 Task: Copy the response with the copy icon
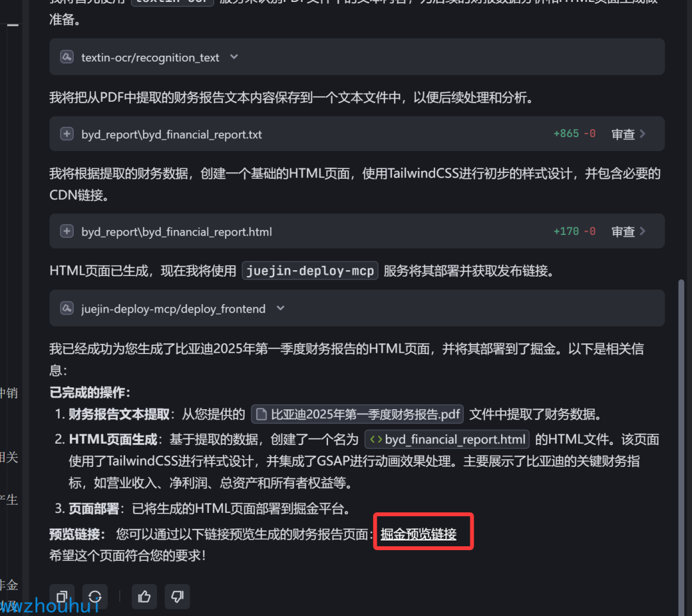pyautogui.click(x=62, y=597)
